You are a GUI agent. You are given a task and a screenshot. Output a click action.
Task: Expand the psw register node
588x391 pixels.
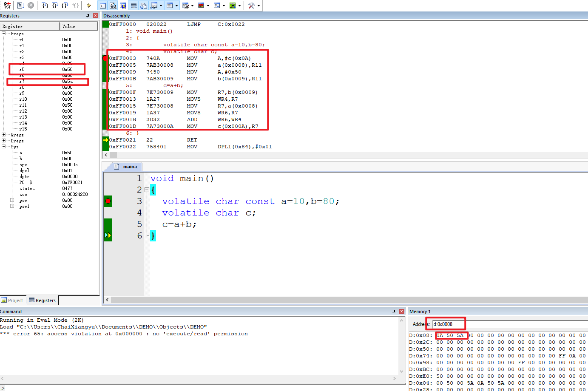(x=12, y=200)
